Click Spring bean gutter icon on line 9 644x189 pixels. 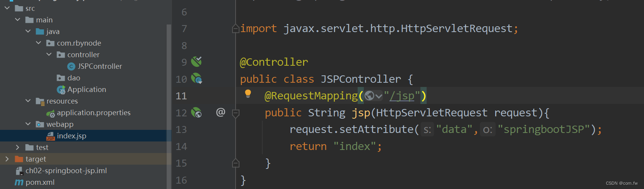click(196, 61)
